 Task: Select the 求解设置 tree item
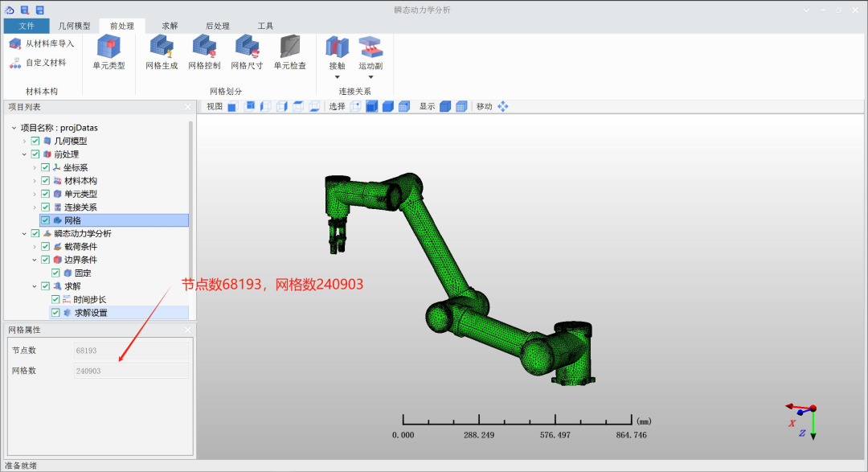click(x=91, y=313)
